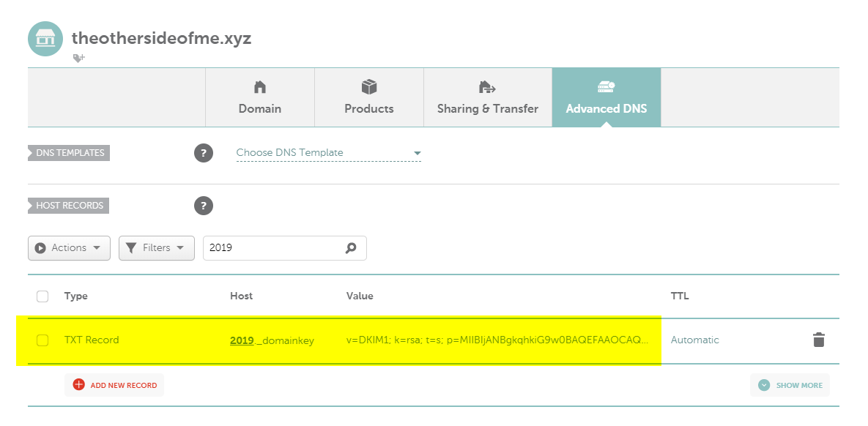Screen dimensions: 868x426
Task: Click the red plus icon to add a record
Action: 78,385
